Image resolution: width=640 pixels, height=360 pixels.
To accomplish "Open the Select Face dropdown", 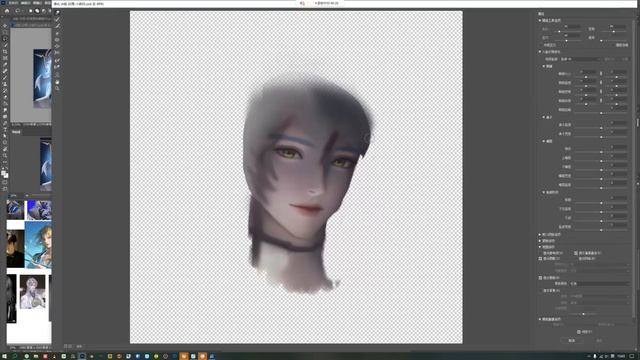I will 580,59.
